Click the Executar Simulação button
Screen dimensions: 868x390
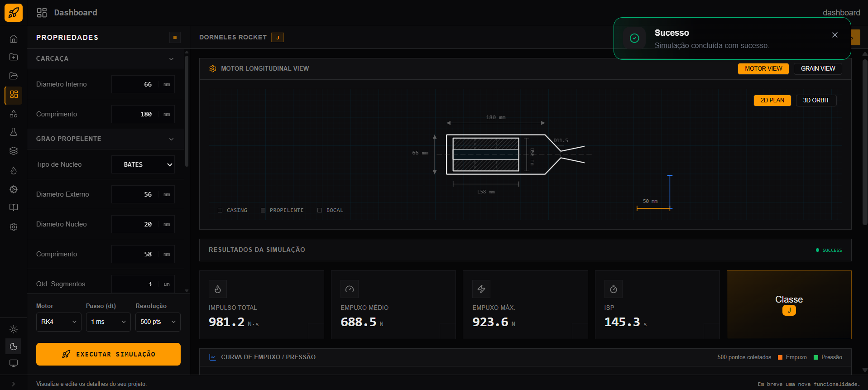tap(108, 354)
